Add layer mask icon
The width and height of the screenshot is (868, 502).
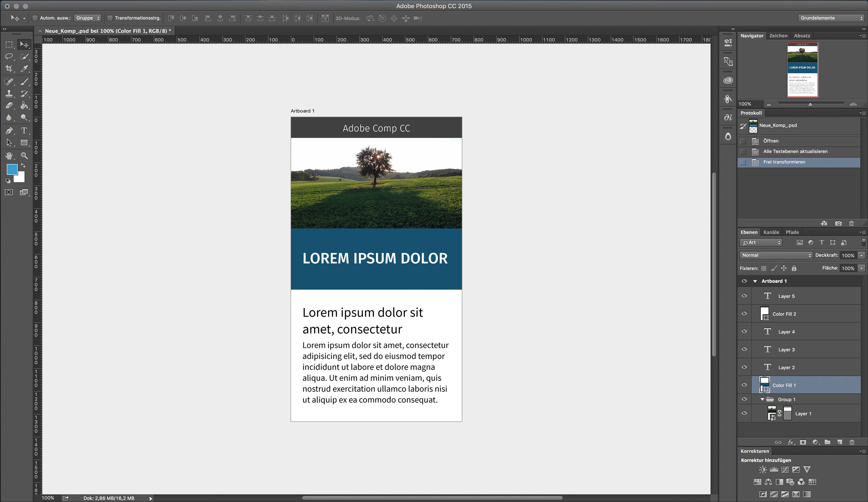coord(803,442)
